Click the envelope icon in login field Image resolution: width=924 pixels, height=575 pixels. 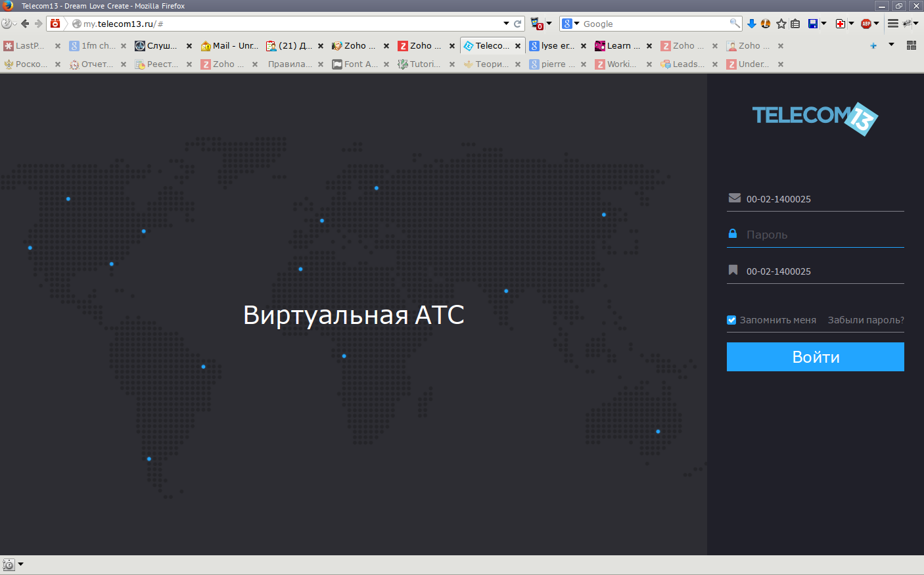coord(735,198)
